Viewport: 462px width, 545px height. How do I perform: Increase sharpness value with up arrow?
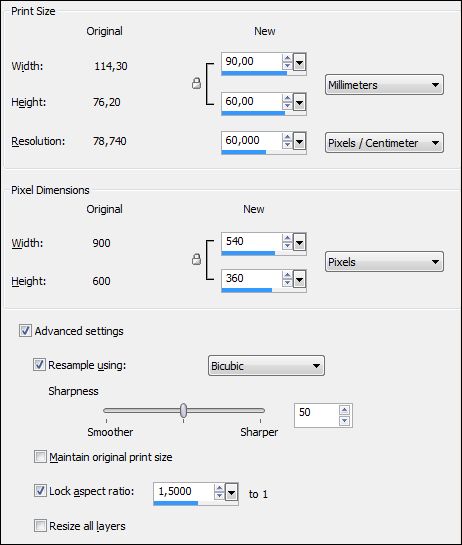coord(344,410)
